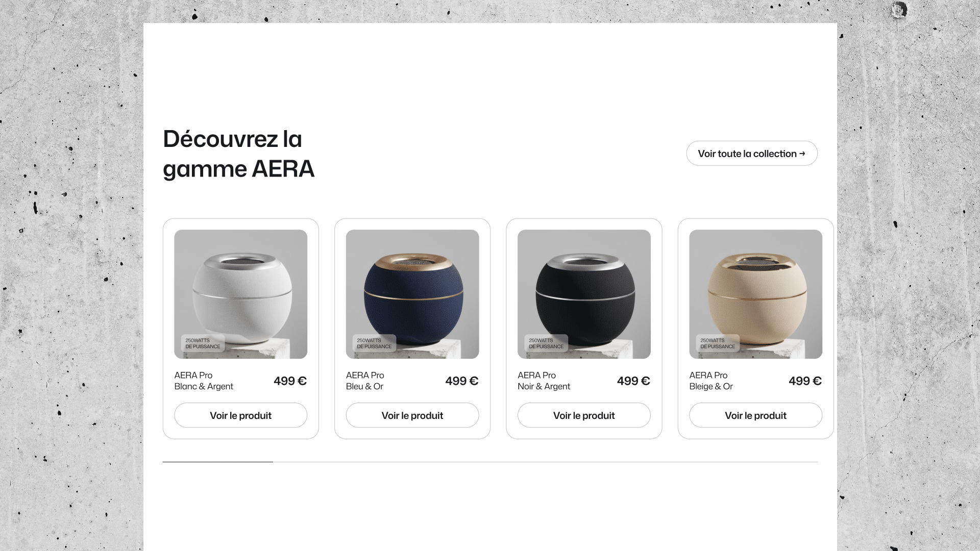980x551 pixels.
Task: Open the Bleu & Or speaker image
Action: (x=412, y=294)
